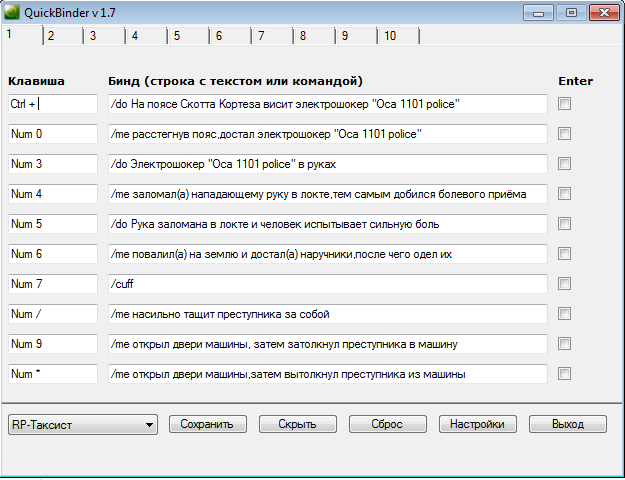The height and width of the screenshot is (480, 625).
Task: Select tab 5
Action: (x=189, y=36)
